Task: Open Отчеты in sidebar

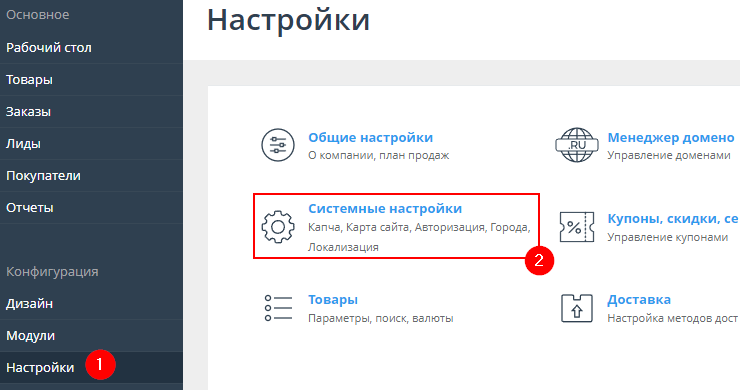Action: click(x=91, y=208)
